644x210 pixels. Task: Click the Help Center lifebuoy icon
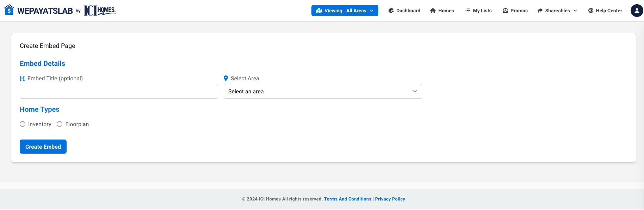591,11
